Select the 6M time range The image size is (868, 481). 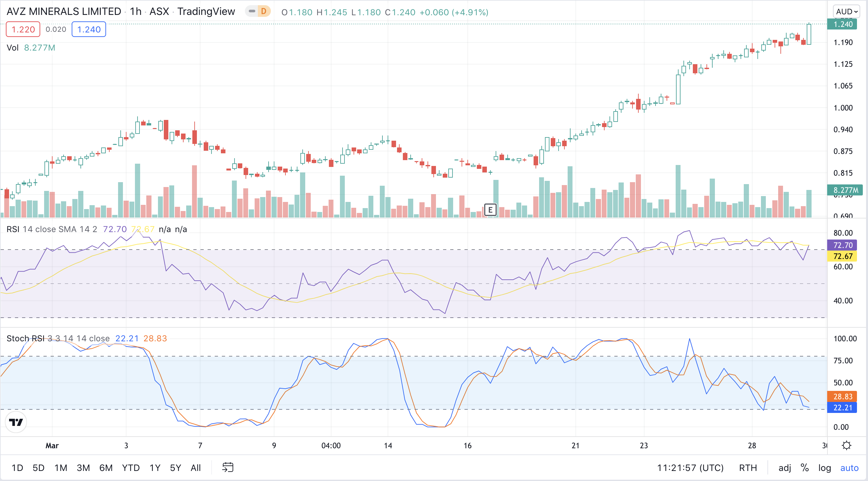click(x=106, y=467)
